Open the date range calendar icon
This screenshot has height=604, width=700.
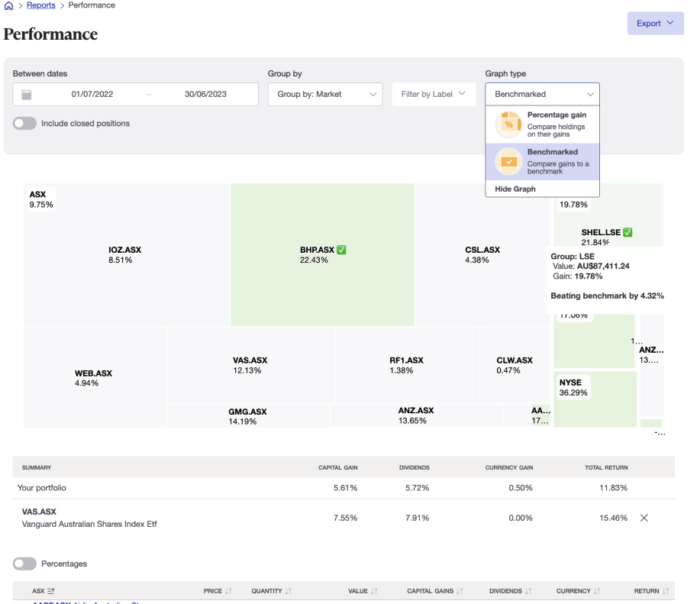[27, 94]
